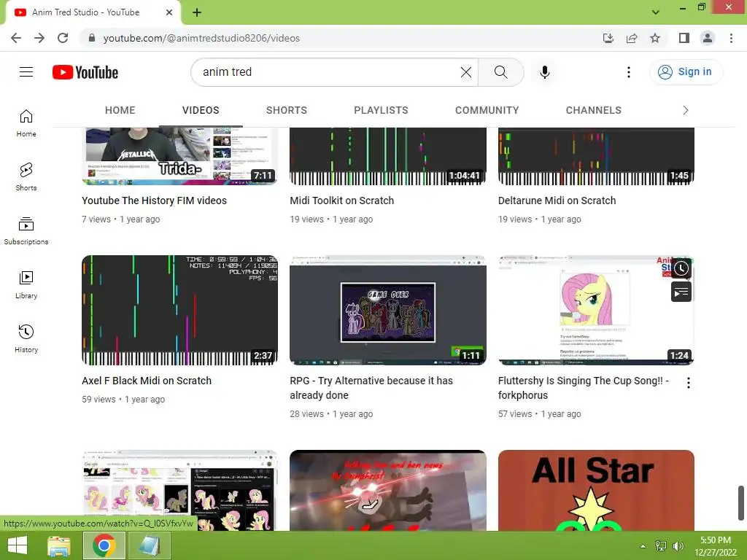Open tab search chevron in title bar
747x560 pixels.
click(656, 12)
